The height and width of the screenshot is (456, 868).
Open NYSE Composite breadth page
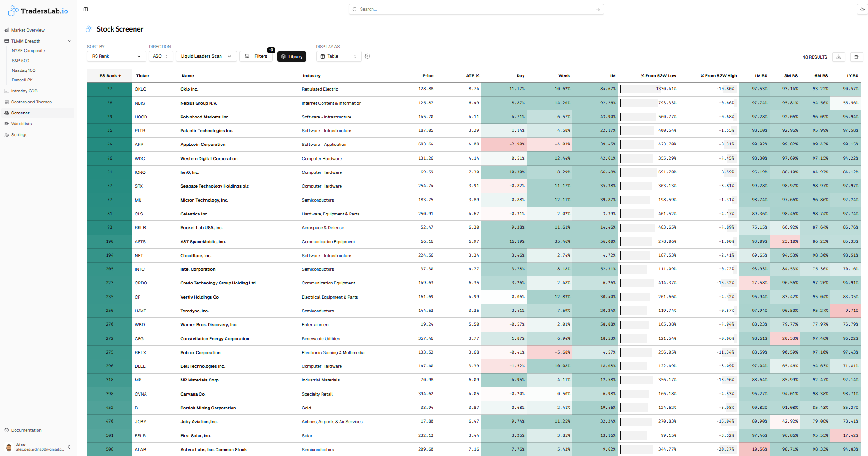(x=28, y=51)
